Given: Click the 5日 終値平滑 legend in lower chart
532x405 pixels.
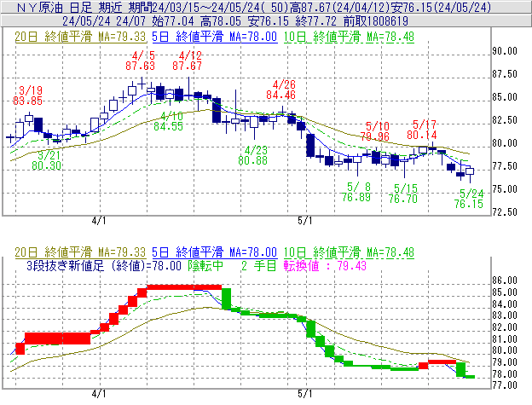Looking at the screenshot, I should 215,252.
